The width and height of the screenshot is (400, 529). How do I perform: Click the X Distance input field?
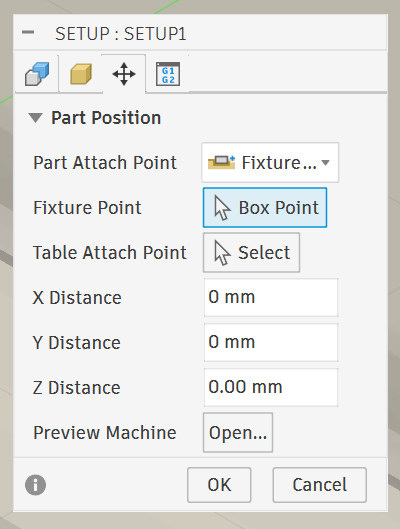pos(271,297)
